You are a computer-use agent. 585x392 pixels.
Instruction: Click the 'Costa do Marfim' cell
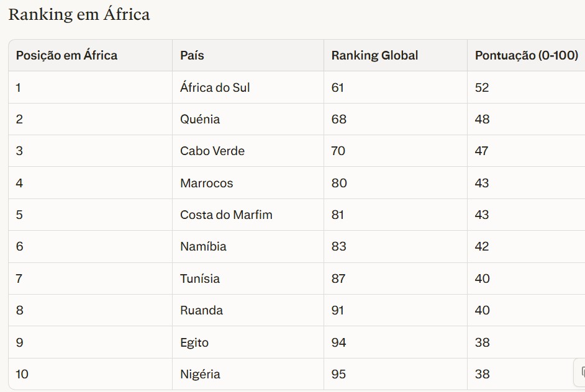[x=226, y=215]
